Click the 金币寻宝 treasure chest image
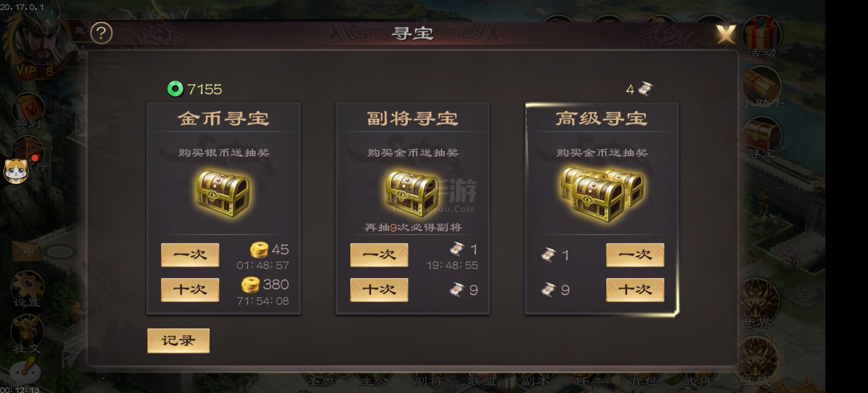Screen dimensions: 868x393 tap(224, 194)
